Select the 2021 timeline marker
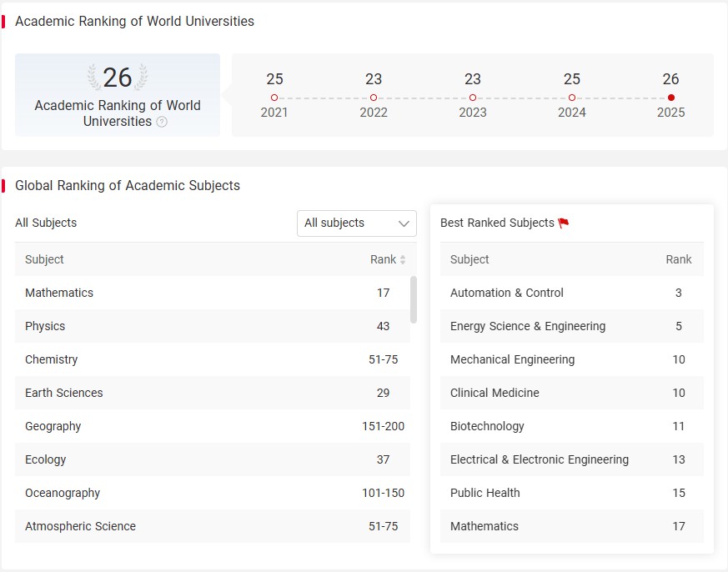 coord(274,98)
